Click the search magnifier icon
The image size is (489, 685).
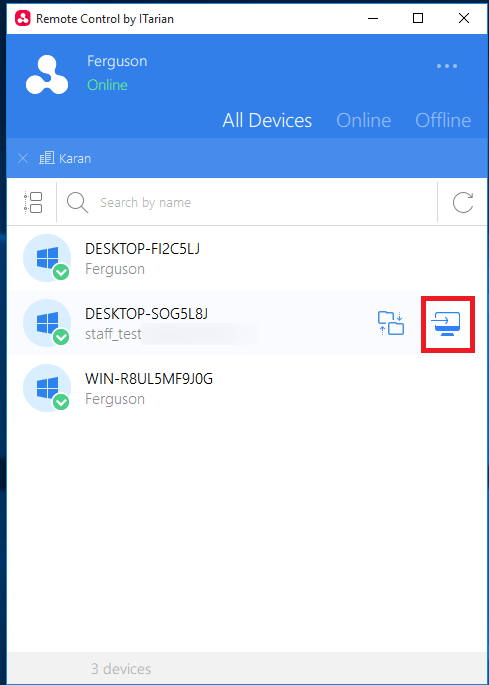coord(77,203)
